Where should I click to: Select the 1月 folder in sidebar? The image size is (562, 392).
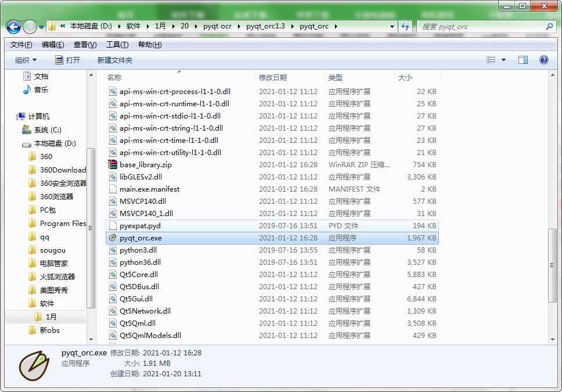51,317
